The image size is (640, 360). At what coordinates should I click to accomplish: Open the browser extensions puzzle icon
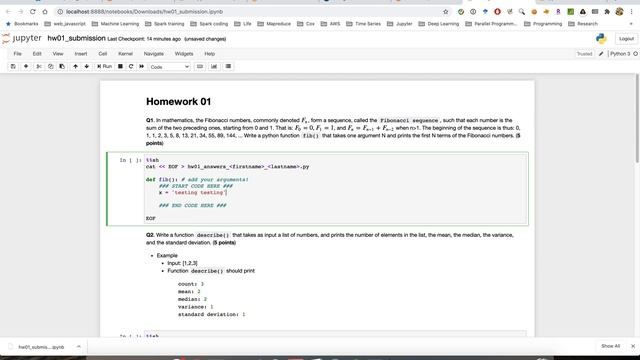tap(607, 12)
